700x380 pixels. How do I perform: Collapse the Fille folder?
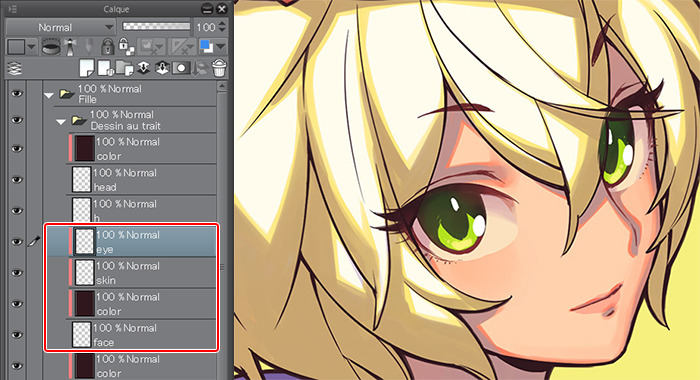(49, 95)
